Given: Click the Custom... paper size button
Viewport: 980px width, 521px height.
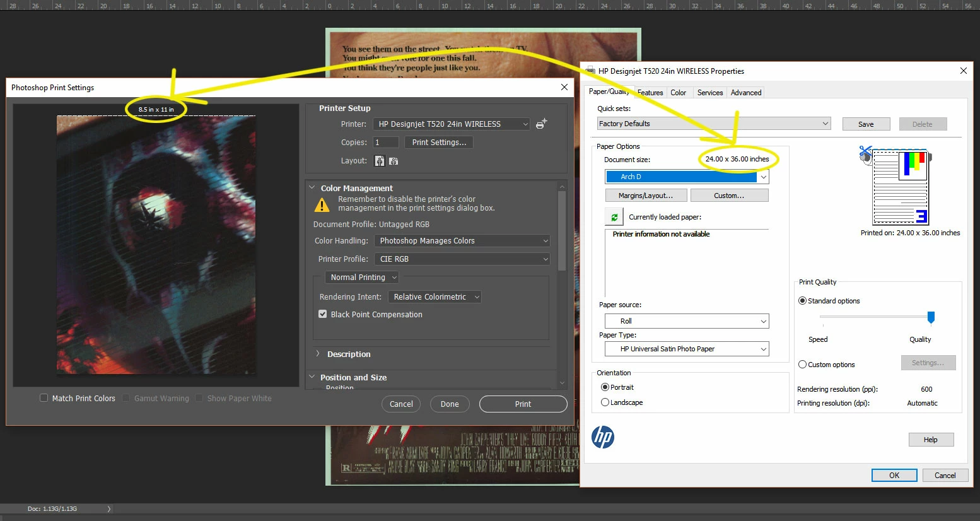Looking at the screenshot, I should [729, 196].
